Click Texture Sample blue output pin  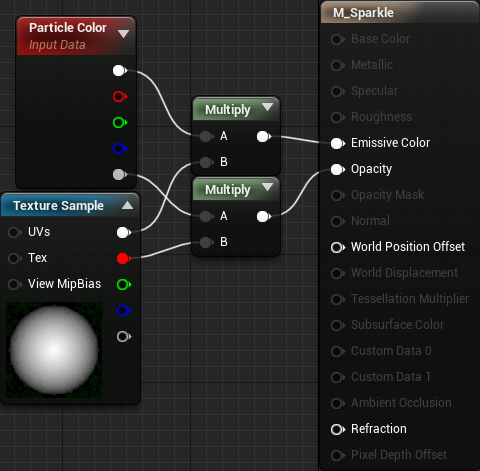click(124, 311)
